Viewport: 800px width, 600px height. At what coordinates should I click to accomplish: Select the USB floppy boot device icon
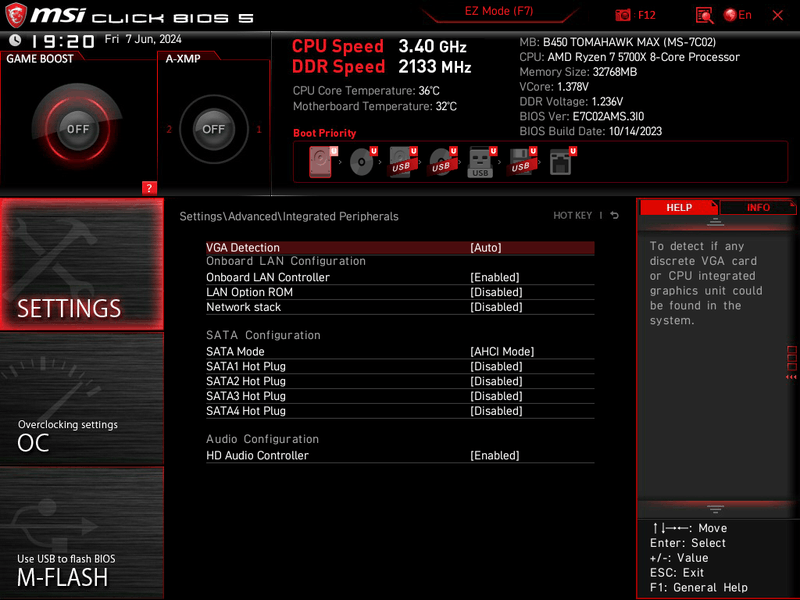(x=522, y=162)
